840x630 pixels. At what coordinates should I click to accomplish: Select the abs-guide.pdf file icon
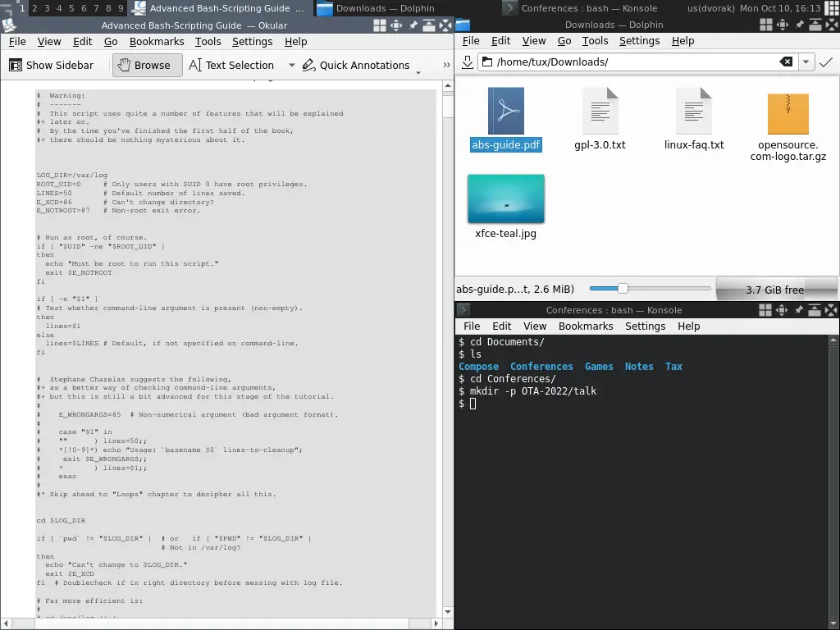tap(506, 112)
